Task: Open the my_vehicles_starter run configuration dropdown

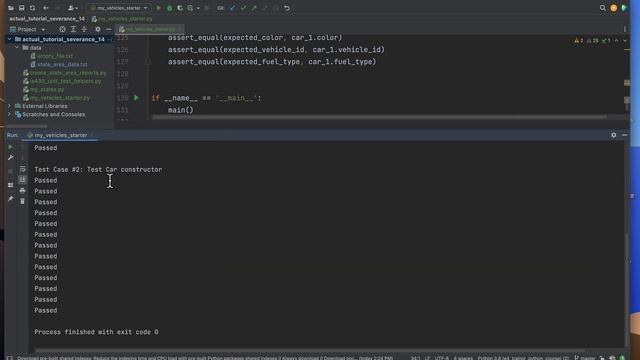Action: click(x=119, y=8)
